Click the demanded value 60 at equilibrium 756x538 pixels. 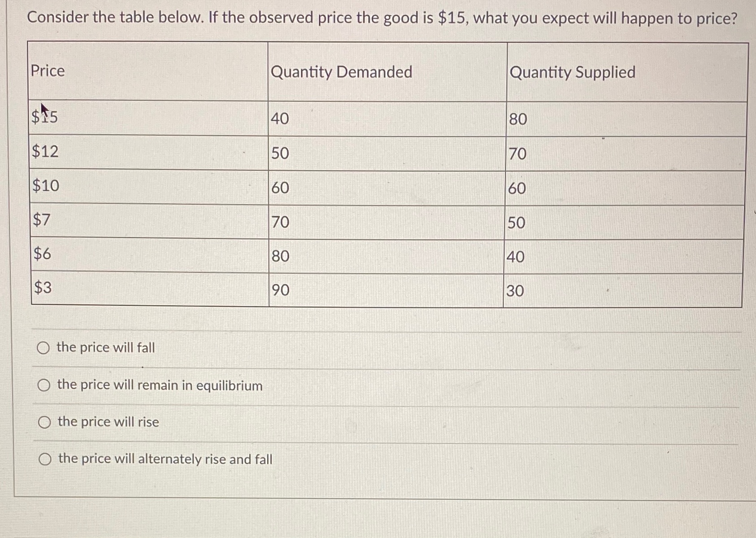279,188
